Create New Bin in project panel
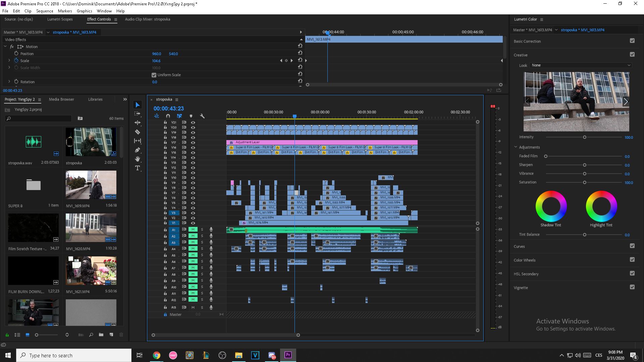 coord(101,335)
